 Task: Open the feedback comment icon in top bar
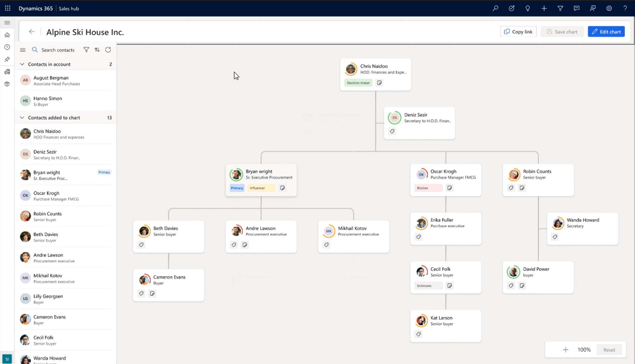[576, 8]
